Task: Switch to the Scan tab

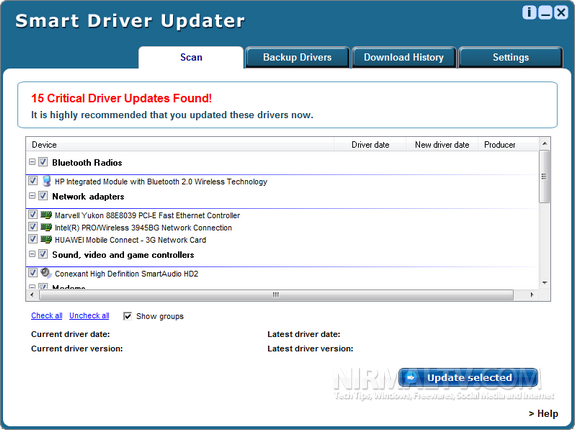Action: pos(191,58)
